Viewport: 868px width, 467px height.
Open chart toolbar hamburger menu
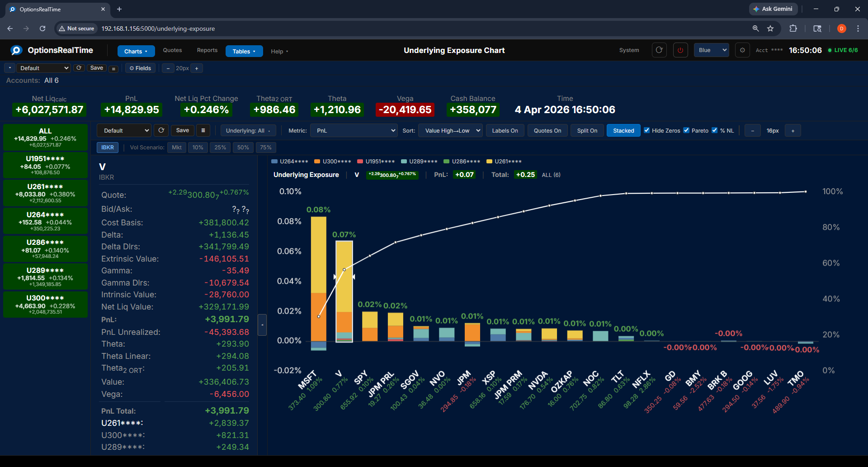coord(203,130)
